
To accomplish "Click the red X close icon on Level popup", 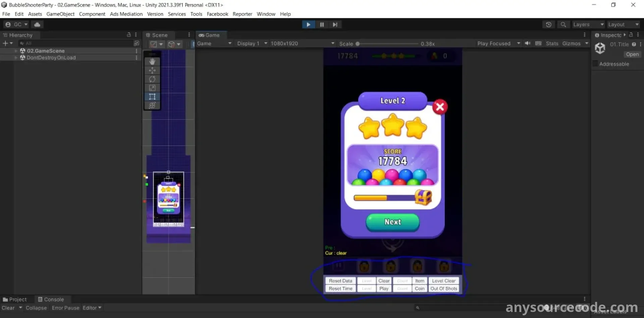I will (440, 107).
